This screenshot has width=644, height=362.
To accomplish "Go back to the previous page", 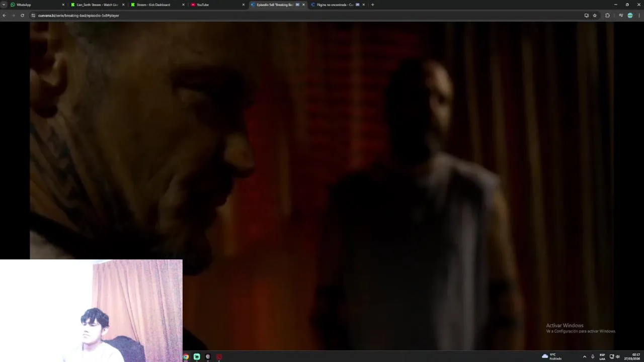I will pos(4,16).
